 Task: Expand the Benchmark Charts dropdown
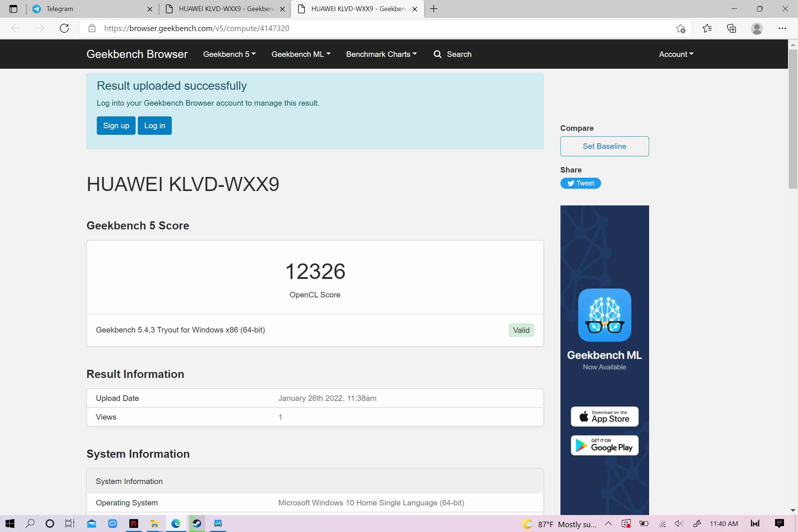[381, 54]
